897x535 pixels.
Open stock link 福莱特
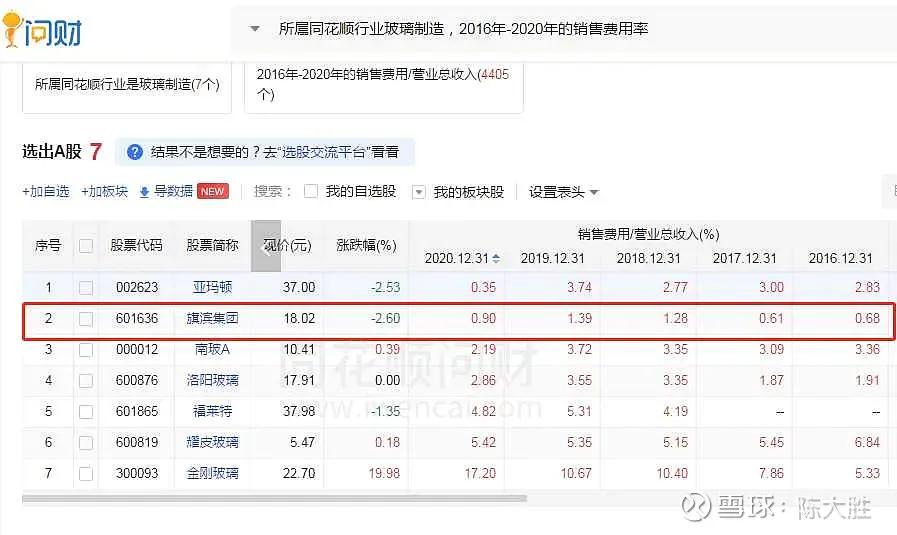click(212, 411)
